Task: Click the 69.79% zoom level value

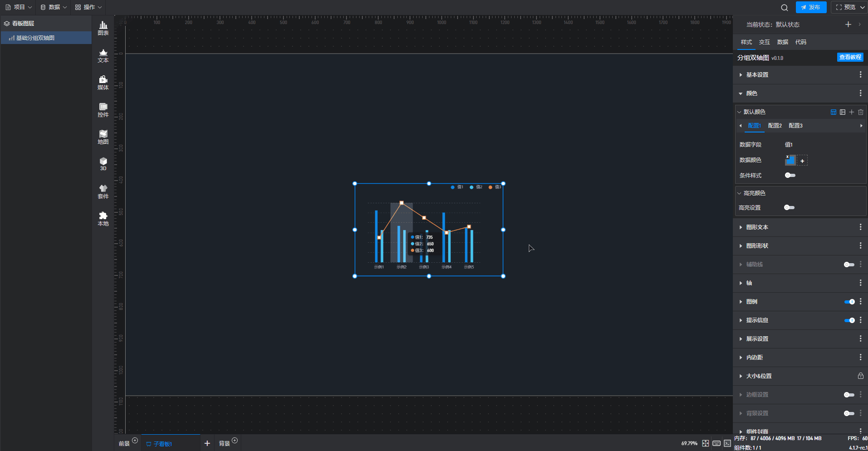Action: pyautogui.click(x=689, y=443)
